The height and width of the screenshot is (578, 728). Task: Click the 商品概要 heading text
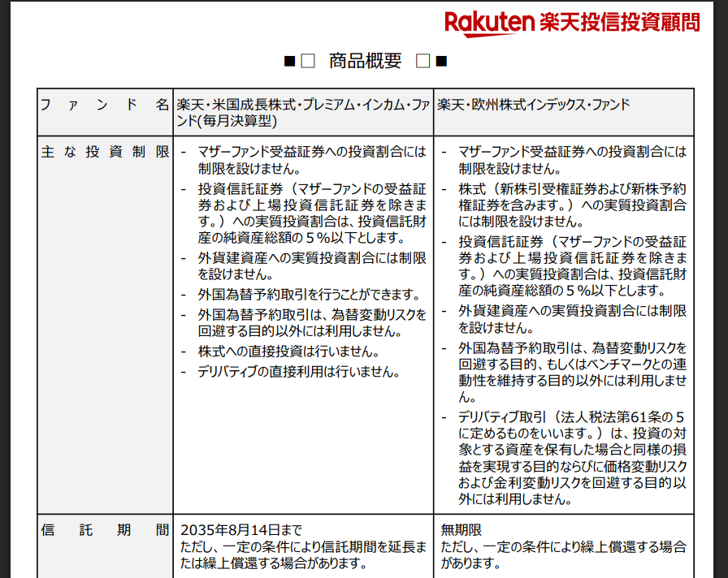click(x=366, y=61)
